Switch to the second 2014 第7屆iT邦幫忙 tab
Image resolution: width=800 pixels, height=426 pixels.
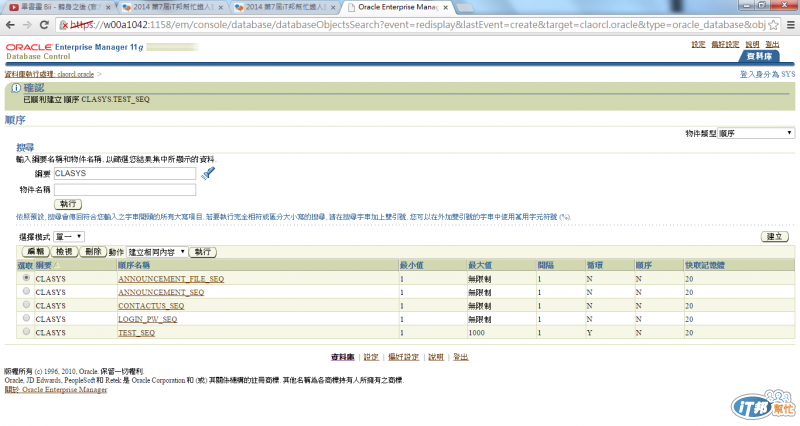(173, 7)
